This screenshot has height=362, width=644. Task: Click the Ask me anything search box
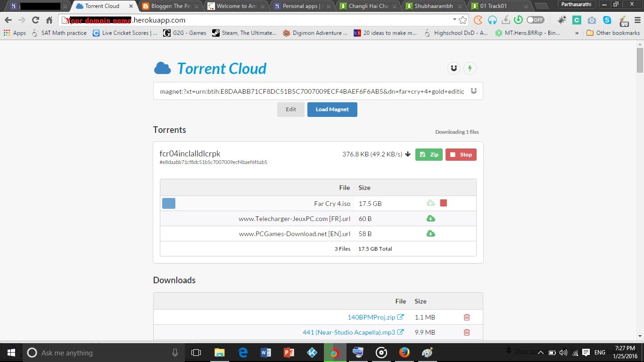coord(104,353)
